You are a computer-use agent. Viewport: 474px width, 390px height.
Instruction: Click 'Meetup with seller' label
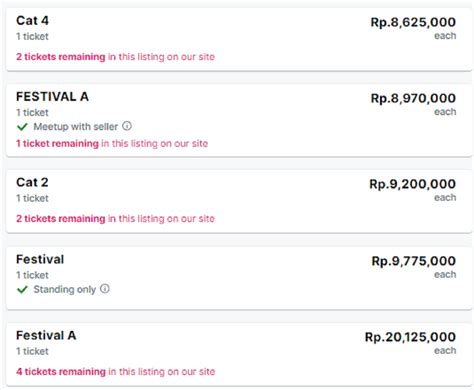[x=76, y=127]
